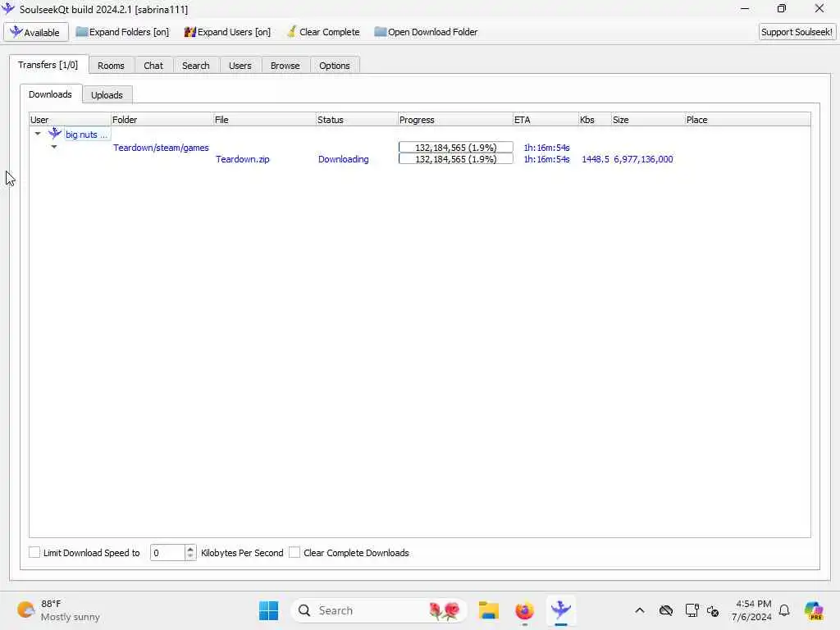The height and width of the screenshot is (630, 840).
Task: Click the bird icon beside big nuts
Action: point(55,134)
